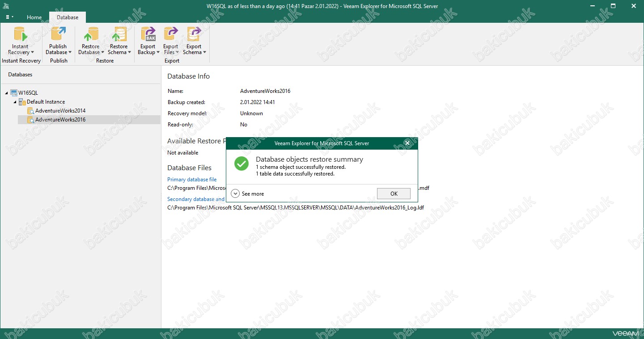Click the Export Schema icon
This screenshot has width=644, height=339.
click(194, 34)
